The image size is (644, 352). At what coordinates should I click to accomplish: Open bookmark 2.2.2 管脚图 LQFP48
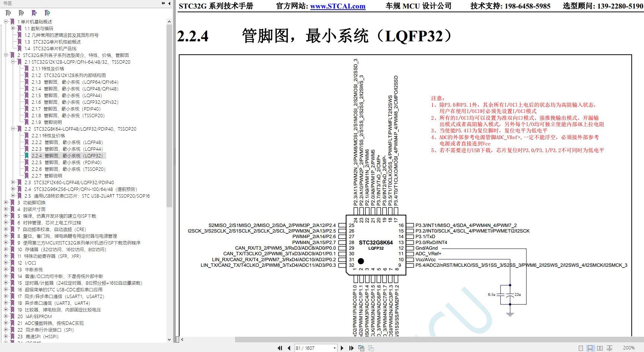(x=67, y=143)
